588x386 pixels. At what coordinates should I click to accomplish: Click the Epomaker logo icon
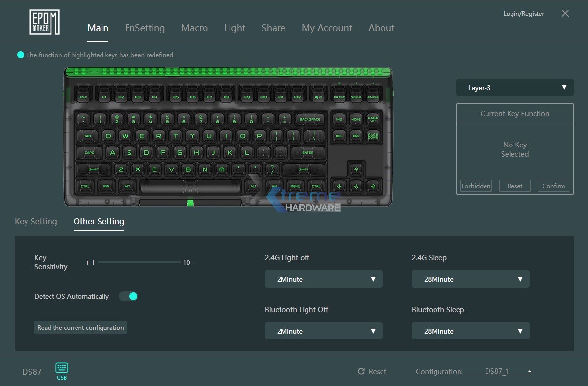(x=44, y=22)
